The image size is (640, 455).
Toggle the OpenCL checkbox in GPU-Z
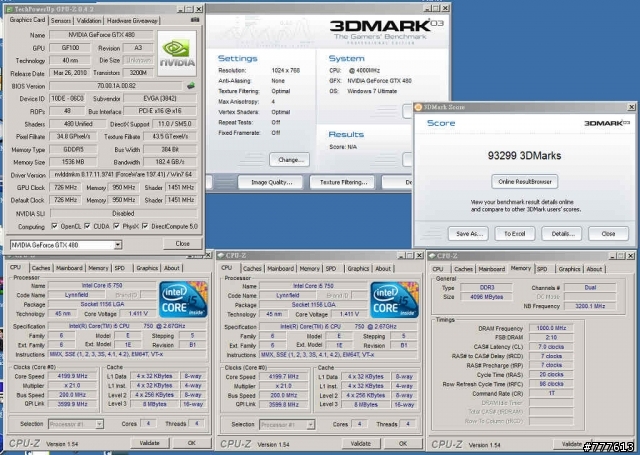click(x=54, y=226)
